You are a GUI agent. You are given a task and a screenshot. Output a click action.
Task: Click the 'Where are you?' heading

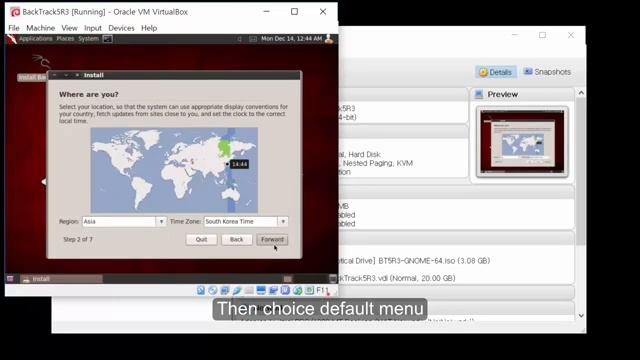(89, 94)
